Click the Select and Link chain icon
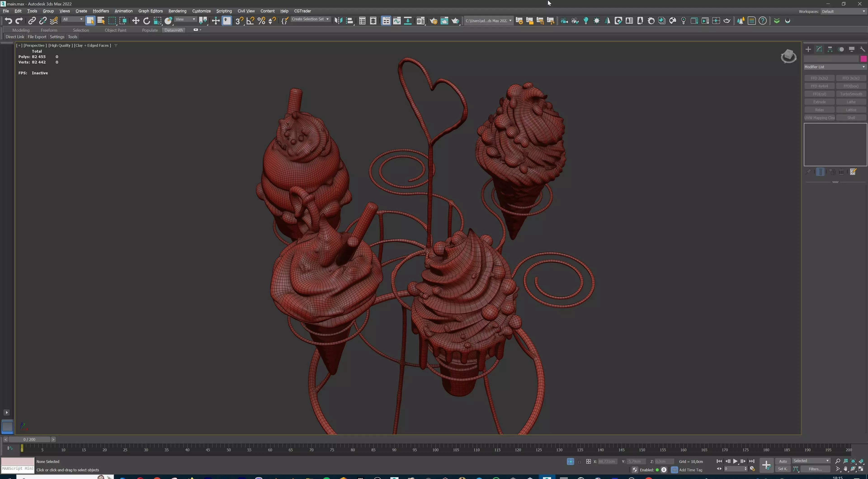 32,21
